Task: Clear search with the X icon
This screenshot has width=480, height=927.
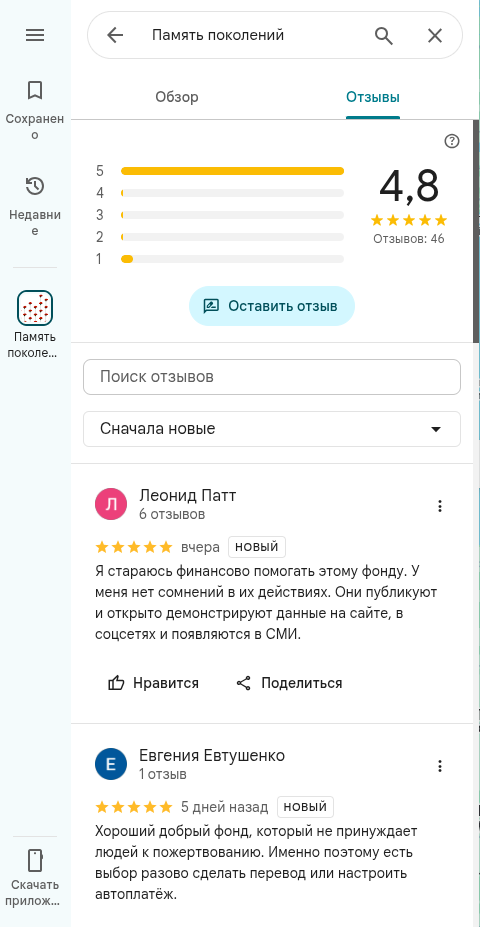Action: 434,35
